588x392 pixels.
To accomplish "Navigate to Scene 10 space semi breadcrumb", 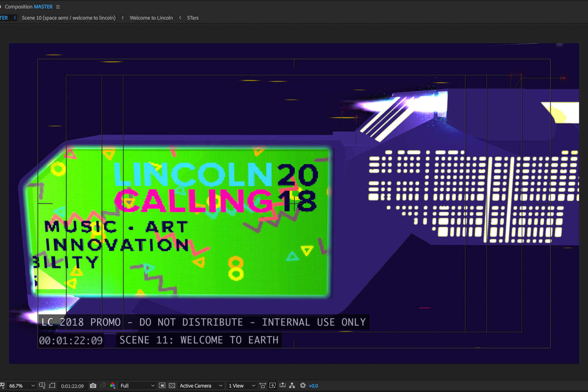I will tap(69, 18).
